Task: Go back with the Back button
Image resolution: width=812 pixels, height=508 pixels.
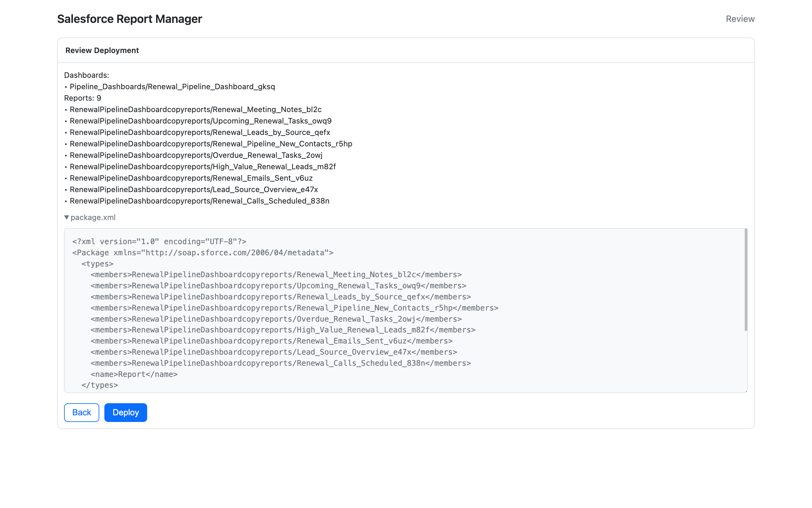Action: pos(82,412)
